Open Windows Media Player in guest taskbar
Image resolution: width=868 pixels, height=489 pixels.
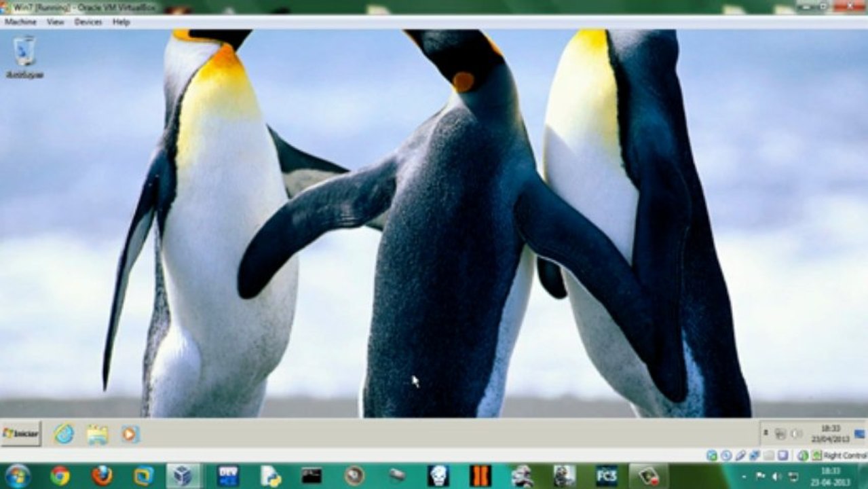pos(130,434)
